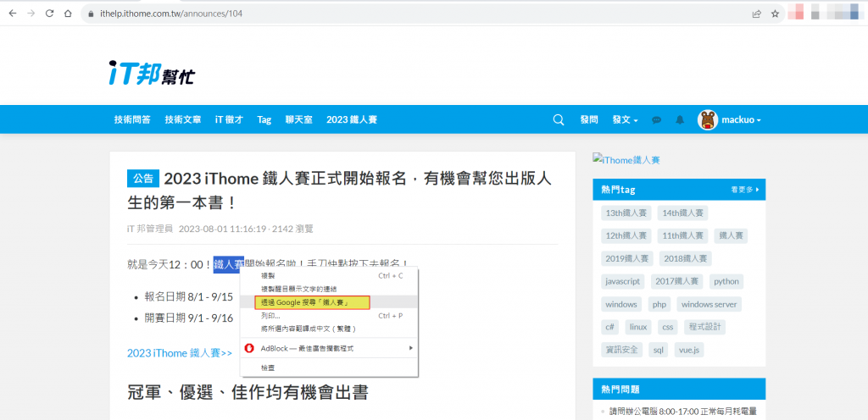Expand the mackuo account dropdown
The width and height of the screenshot is (868, 420).
pos(741,119)
